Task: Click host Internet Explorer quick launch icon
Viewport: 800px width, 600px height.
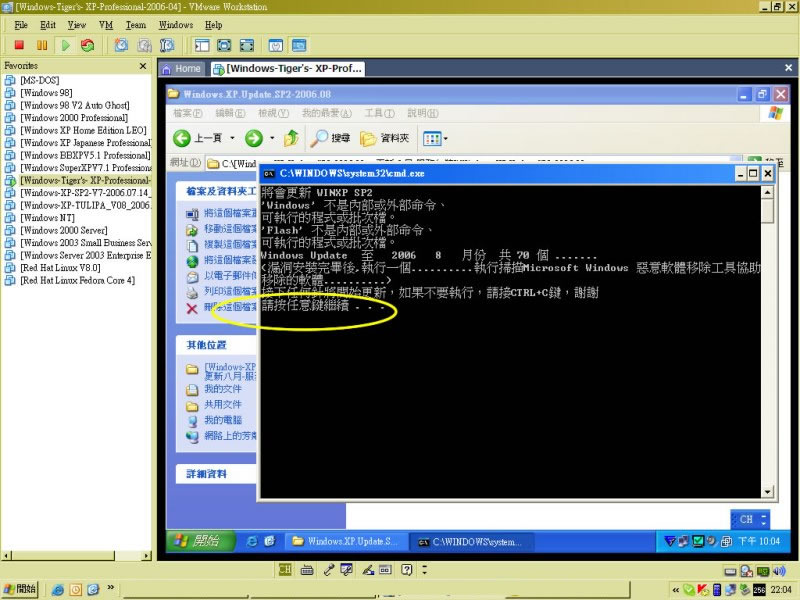Action: pyautogui.click(x=58, y=589)
